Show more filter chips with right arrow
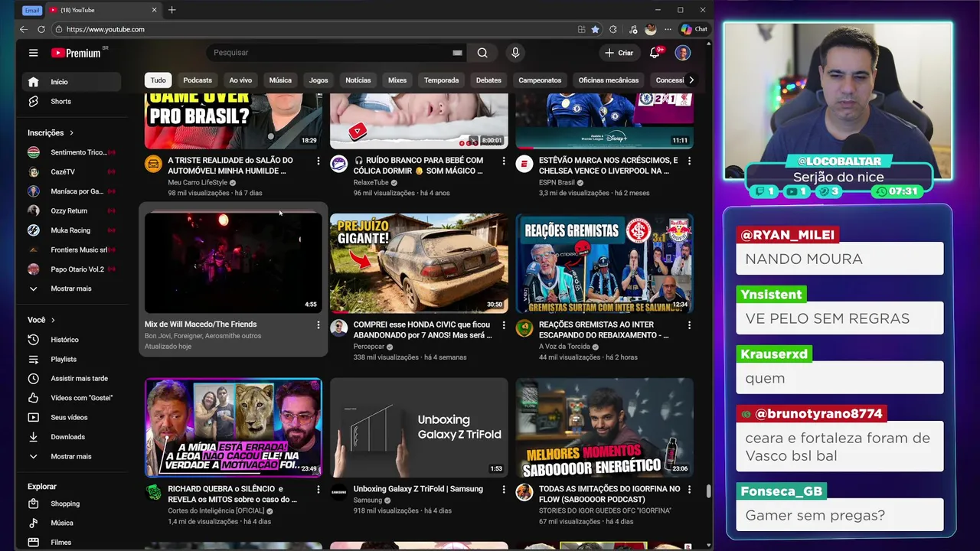The image size is (980, 551). (691, 80)
